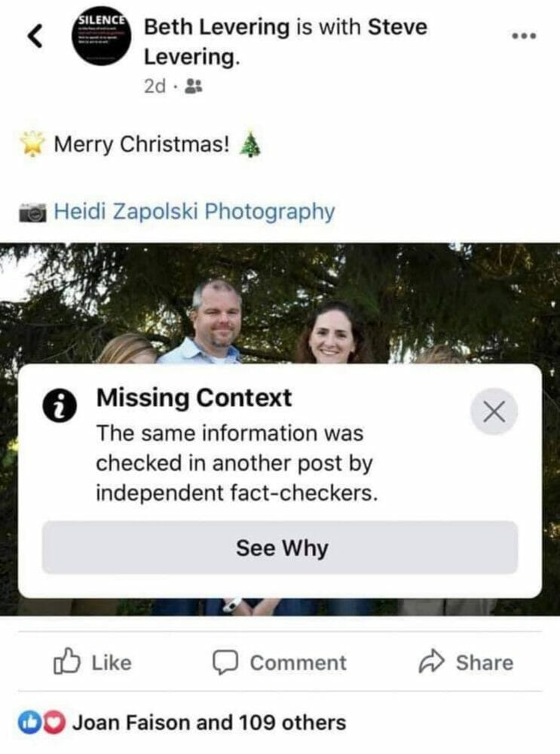Click the camera icon beside Heidi Zapolski
This screenshot has width=560, height=754.
click(x=32, y=212)
